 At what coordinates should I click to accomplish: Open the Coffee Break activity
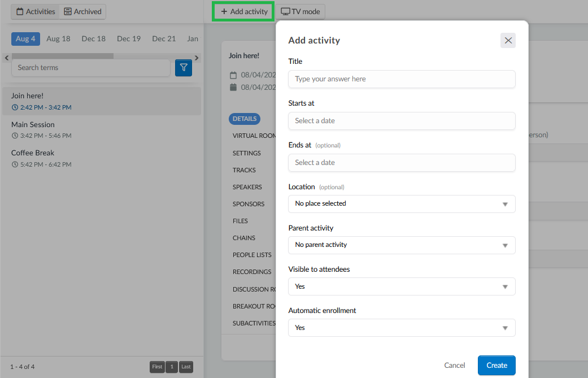tap(102, 158)
